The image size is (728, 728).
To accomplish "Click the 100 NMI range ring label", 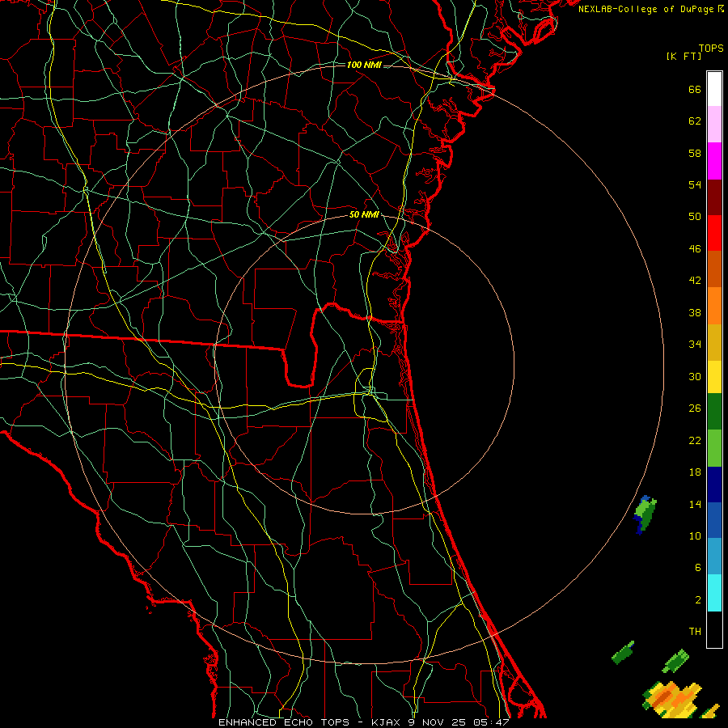I will click(x=365, y=65).
